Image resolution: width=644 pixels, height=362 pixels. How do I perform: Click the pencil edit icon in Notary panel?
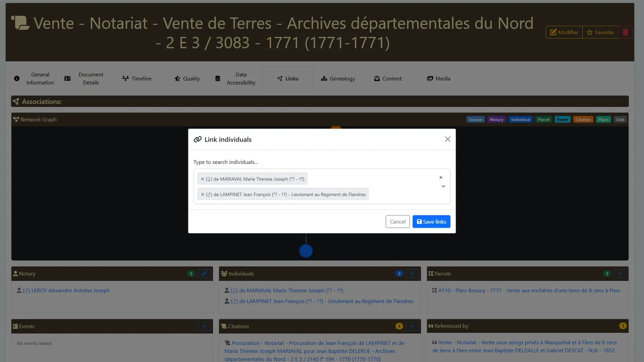click(x=204, y=274)
